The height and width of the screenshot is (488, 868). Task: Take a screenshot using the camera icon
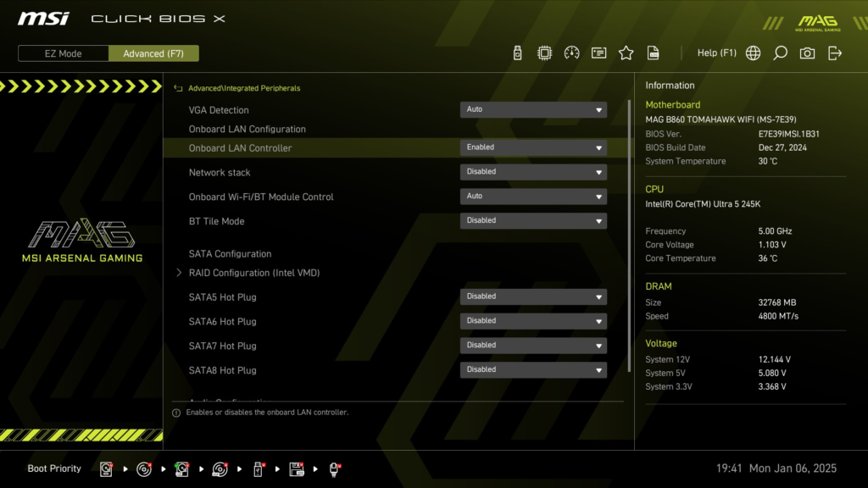[806, 53]
